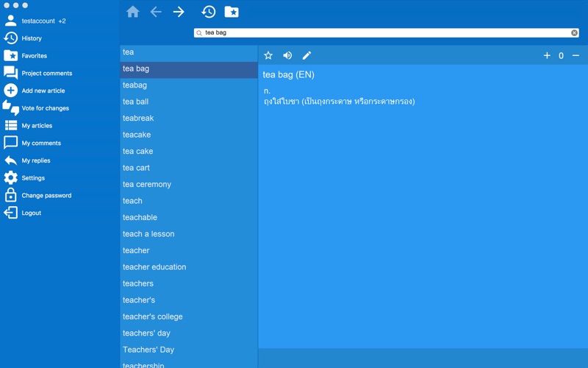Select 'teabreak' in the word list
Viewport: 588px width, 368px height.
coord(189,118)
